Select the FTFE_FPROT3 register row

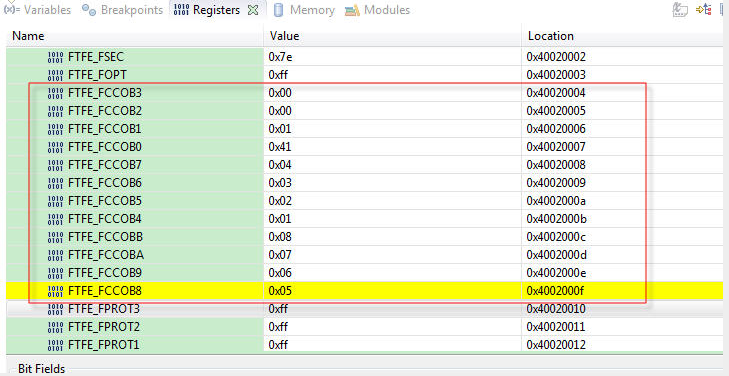pyautogui.click(x=364, y=309)
